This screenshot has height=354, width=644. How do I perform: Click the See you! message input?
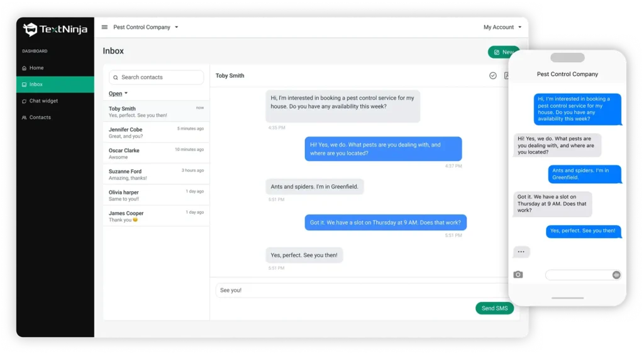(x=362, y=290)
